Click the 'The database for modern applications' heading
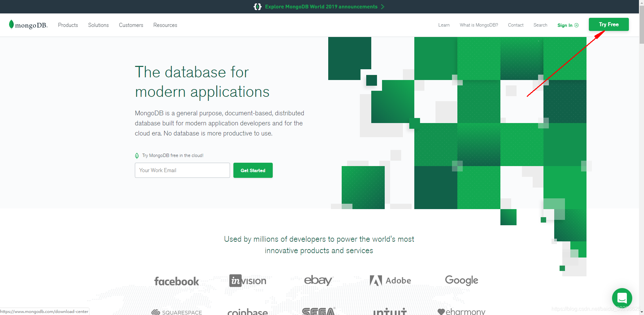The width and height of the screenshot is (644, 315). (x=202, y=82)
